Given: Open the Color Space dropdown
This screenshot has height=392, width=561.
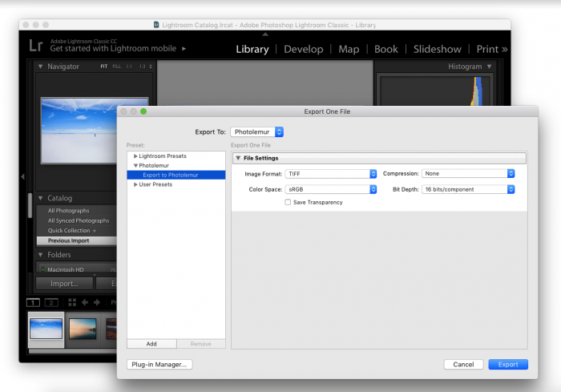Looking at the screenshot, I should click(x=330, y=189).
